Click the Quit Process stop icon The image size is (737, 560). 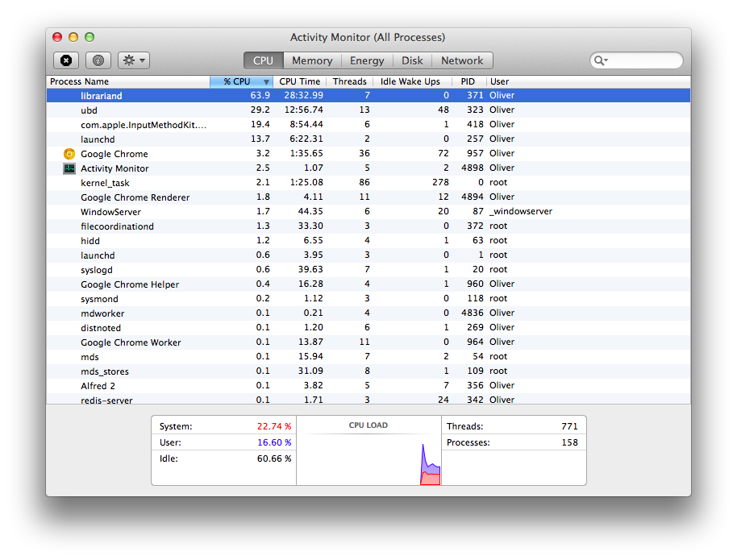[66, 60]
